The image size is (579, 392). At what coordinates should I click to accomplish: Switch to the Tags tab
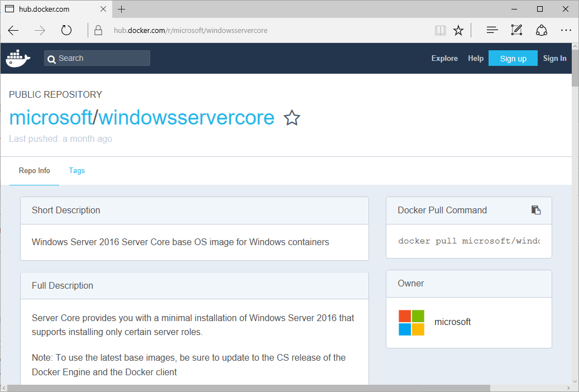(x=77, y=171)
